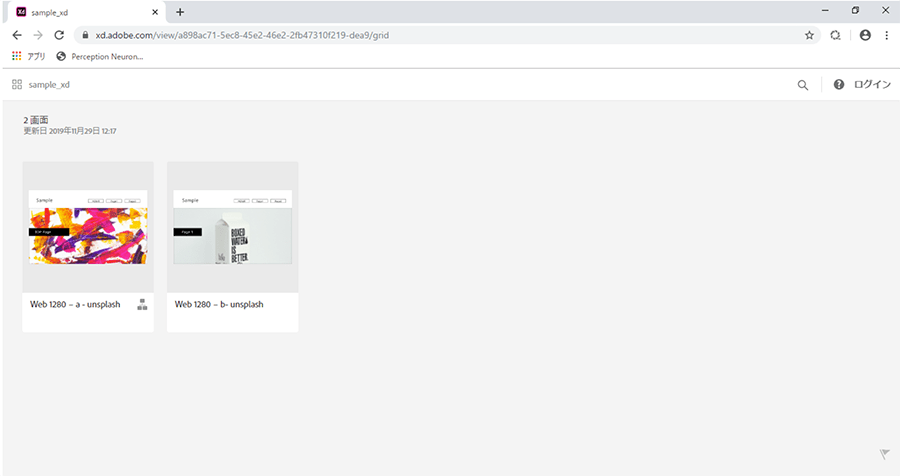
Task: Click the Web 1280 – b- unsplash label
Action: click(x=219, y=304)
